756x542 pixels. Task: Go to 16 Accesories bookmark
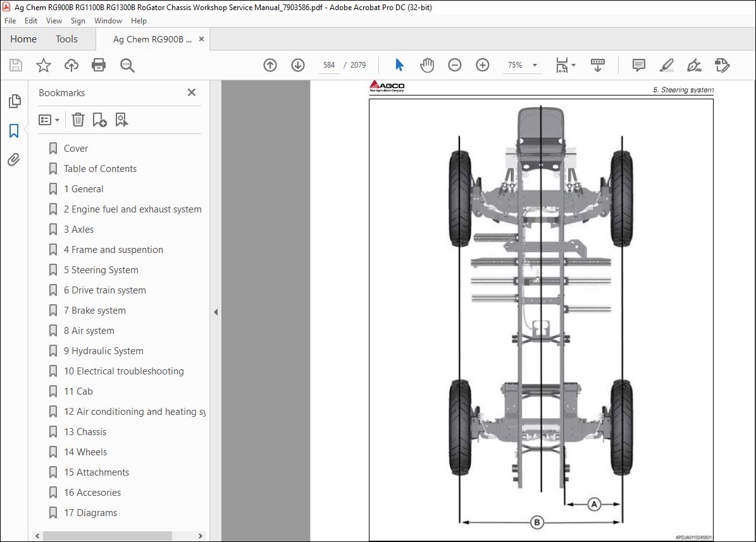(x=92, y=493)
